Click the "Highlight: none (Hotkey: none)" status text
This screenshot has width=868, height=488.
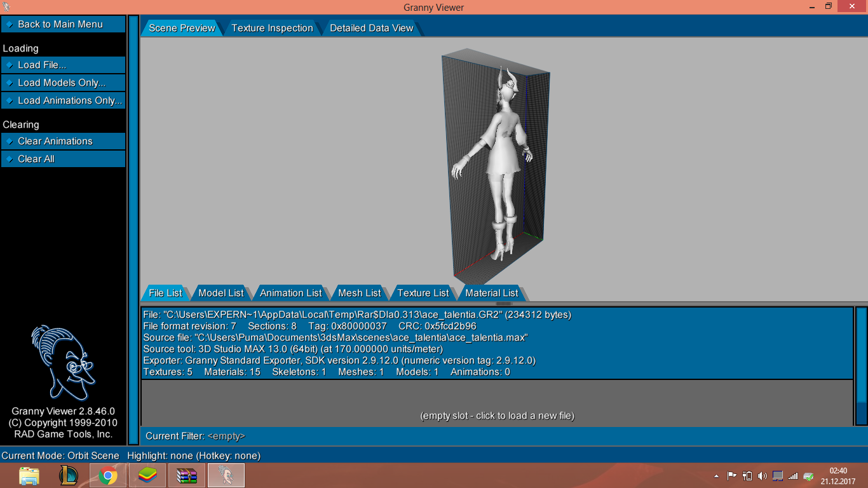pyautogui.click(x=194, y=456)
